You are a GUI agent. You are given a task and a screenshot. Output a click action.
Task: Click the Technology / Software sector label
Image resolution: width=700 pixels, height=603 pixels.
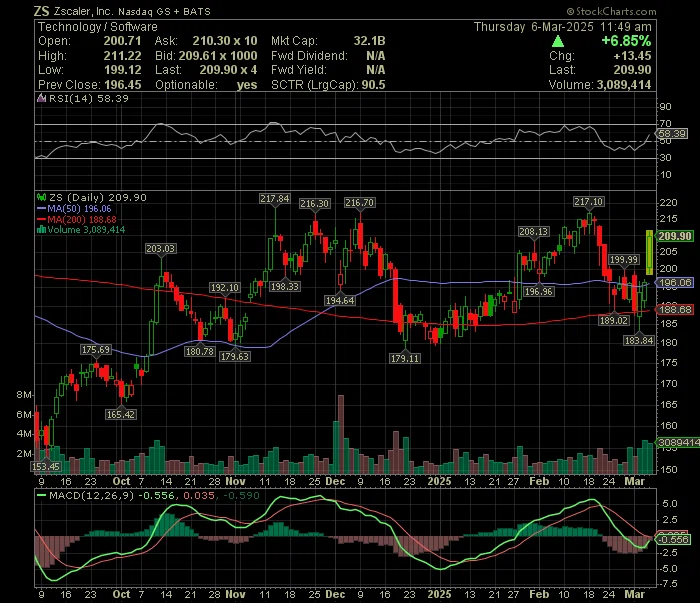98,27
